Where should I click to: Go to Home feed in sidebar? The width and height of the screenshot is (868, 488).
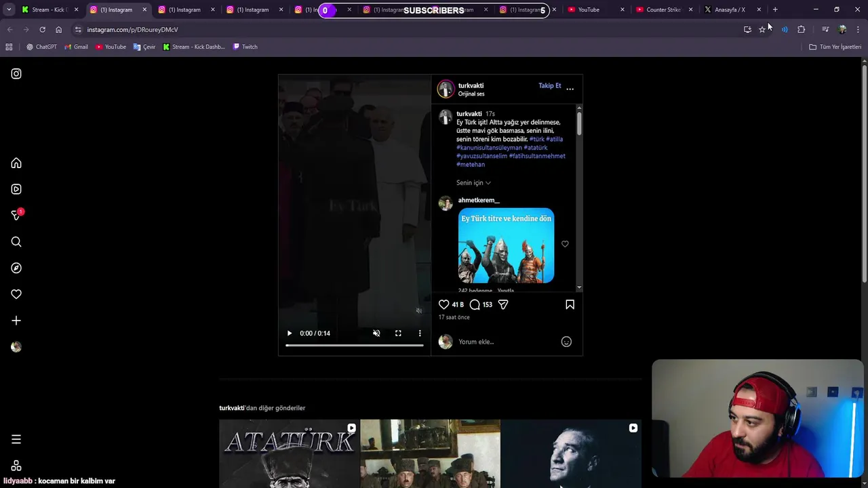[16, 163]
